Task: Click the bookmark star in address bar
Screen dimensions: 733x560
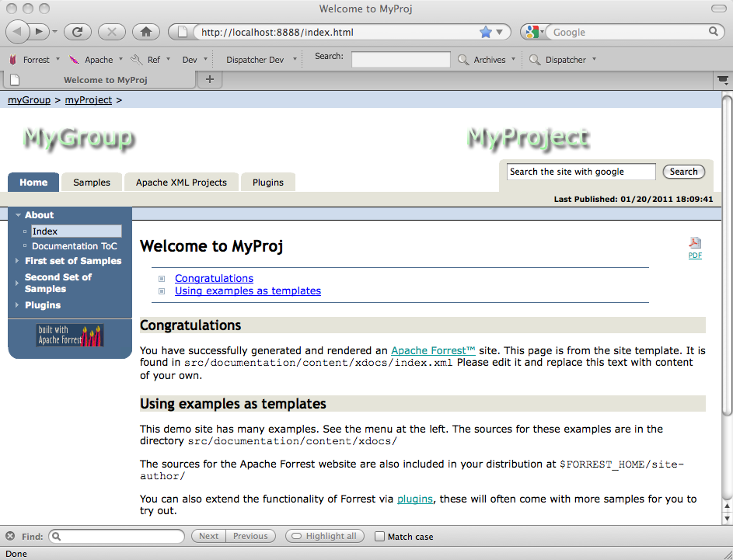Action: click(x=486, y=32)
